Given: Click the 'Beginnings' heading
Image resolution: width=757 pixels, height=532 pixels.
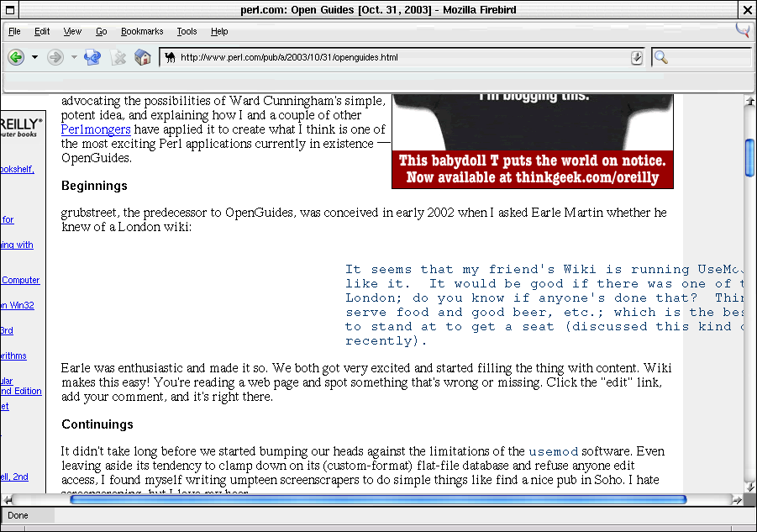Looking at the screenshot, I should pos(94,186).
